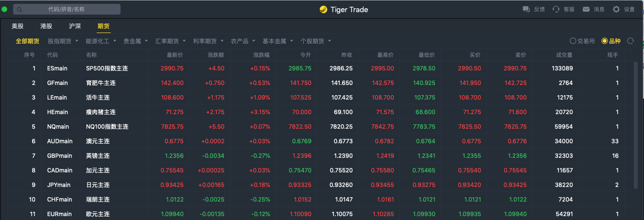Viewport: 644px width, 220px height.
Task: Switch to the 港股 tab
Action: (x=46, y=26)
